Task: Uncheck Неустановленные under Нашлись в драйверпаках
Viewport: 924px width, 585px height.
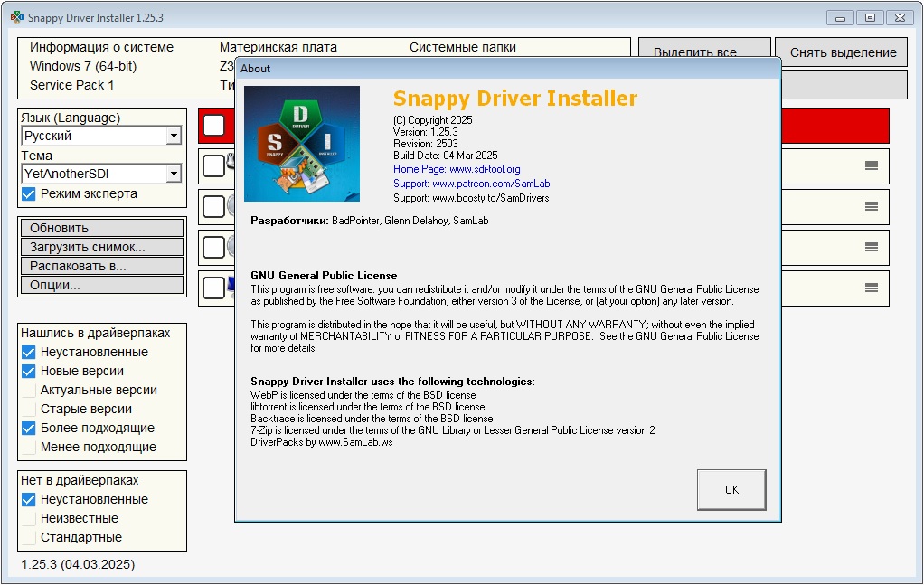Action: coord(28,353)
